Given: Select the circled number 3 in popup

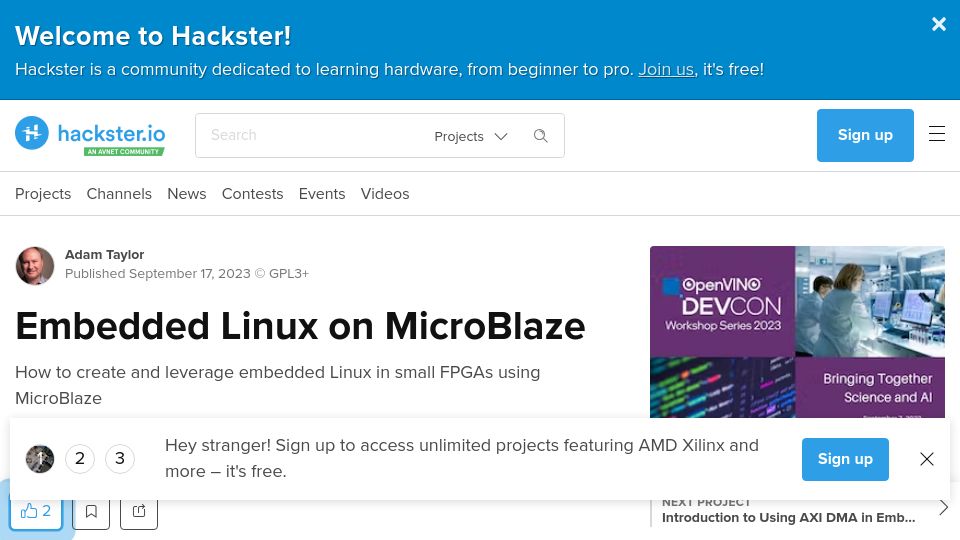Looking at the screenshot, I should click(120, 459).
